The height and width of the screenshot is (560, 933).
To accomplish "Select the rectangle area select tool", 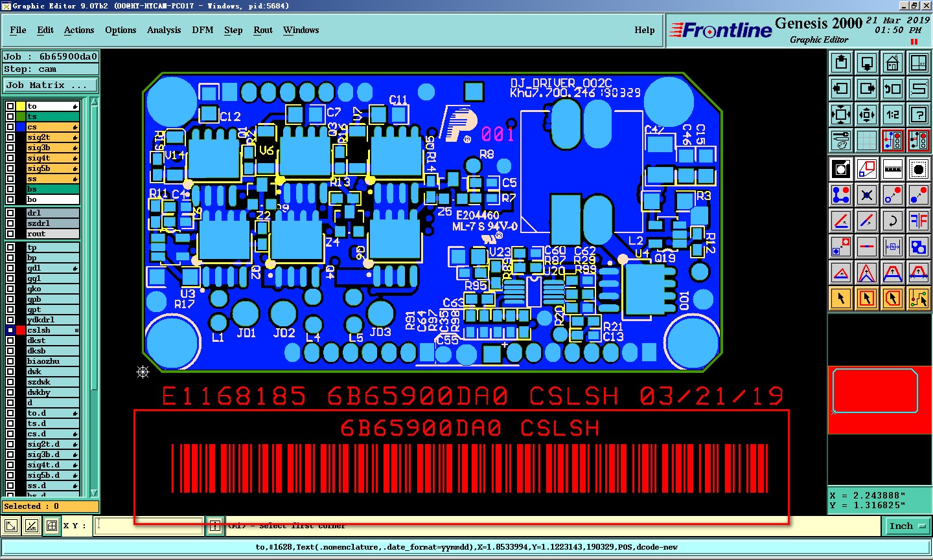I will [867, 298].
